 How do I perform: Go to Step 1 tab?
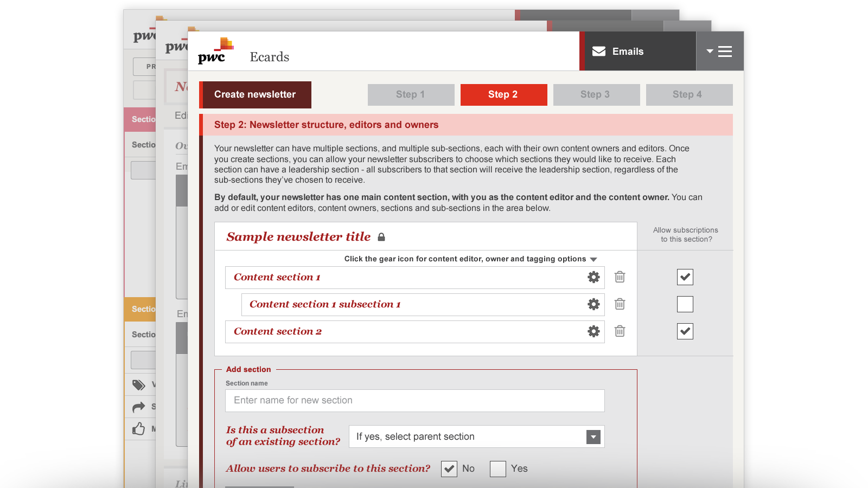[x=411, y=95]
